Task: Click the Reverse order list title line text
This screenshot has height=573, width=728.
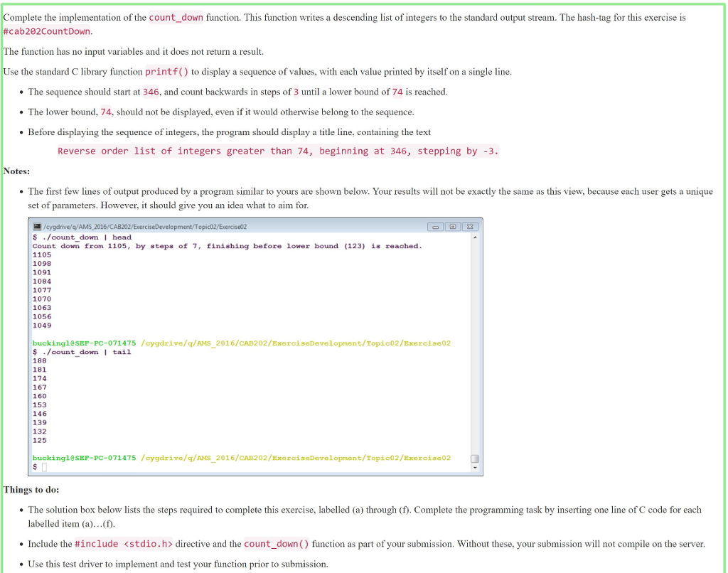Action: [277, 151]
